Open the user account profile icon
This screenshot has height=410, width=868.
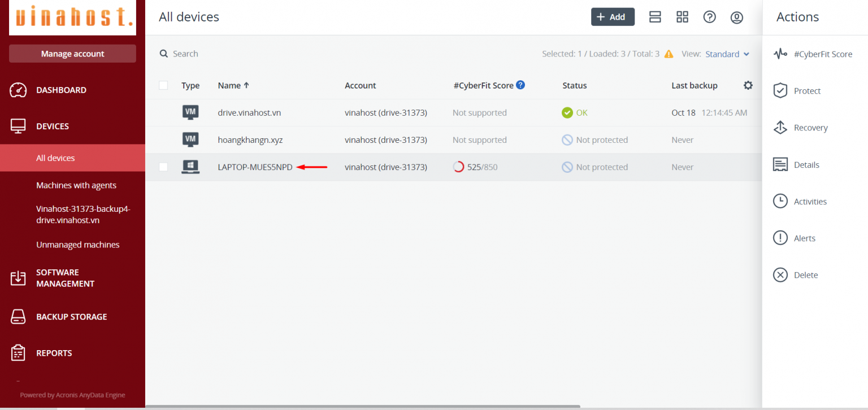[x=736, y=17]
